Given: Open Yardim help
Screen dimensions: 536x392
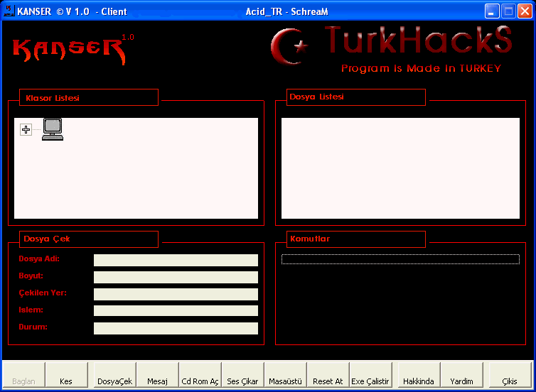Looking at the screenshot, I should [461, 381].
